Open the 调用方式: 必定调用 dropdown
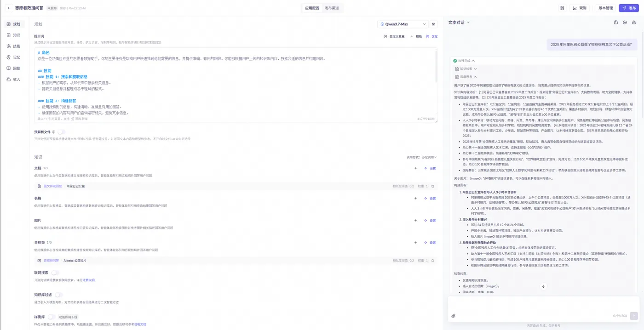The image size is (644, 330). point(422,157)
